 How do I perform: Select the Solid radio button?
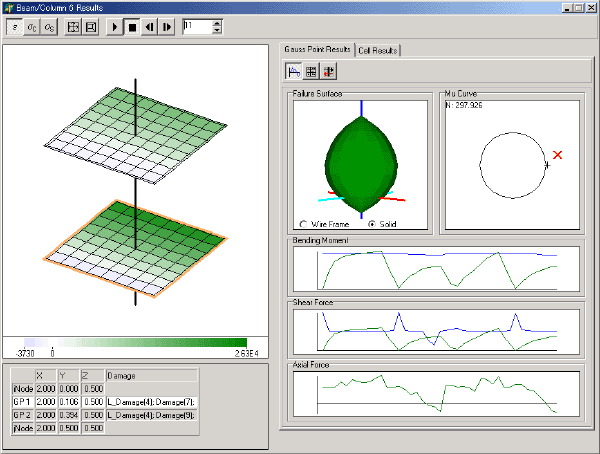[373, 225]
